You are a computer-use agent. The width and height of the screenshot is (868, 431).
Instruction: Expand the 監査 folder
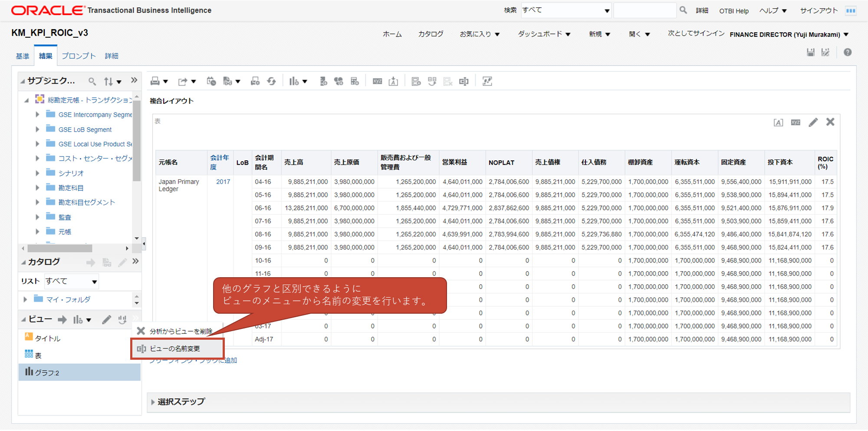point(37,217)
